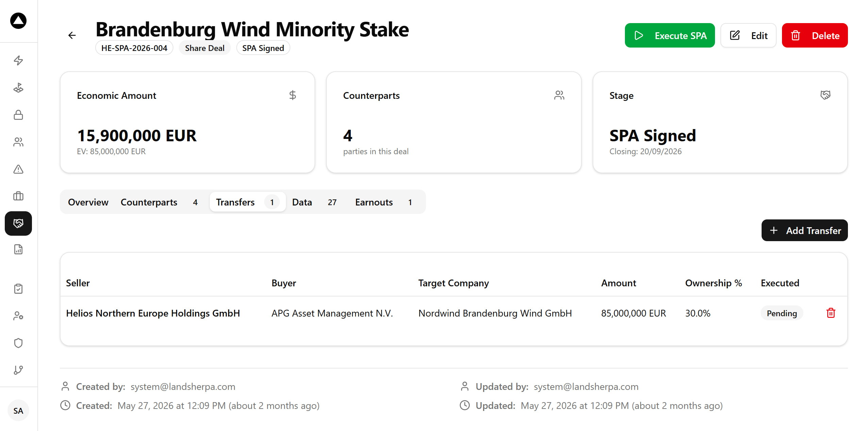
Task: Click the SPA Signed badge under the title
Action: pyautogui.click(x=263, y=48)
